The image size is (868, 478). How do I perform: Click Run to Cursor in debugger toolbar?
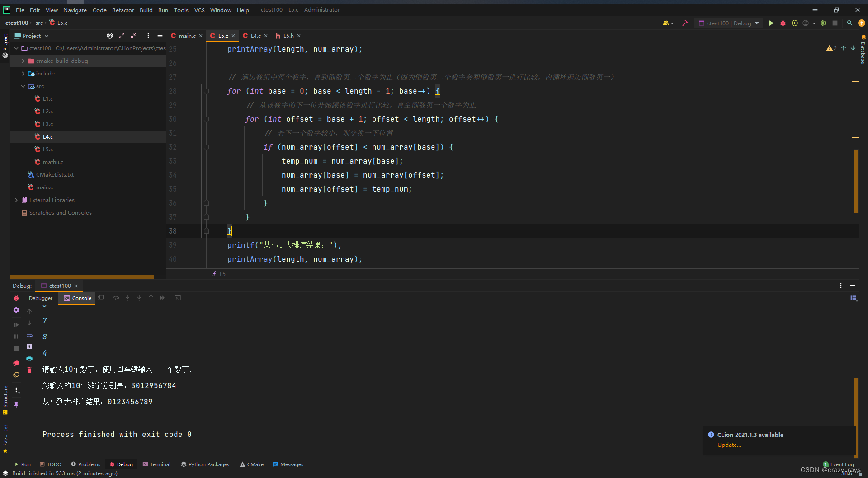pos(163,298)
